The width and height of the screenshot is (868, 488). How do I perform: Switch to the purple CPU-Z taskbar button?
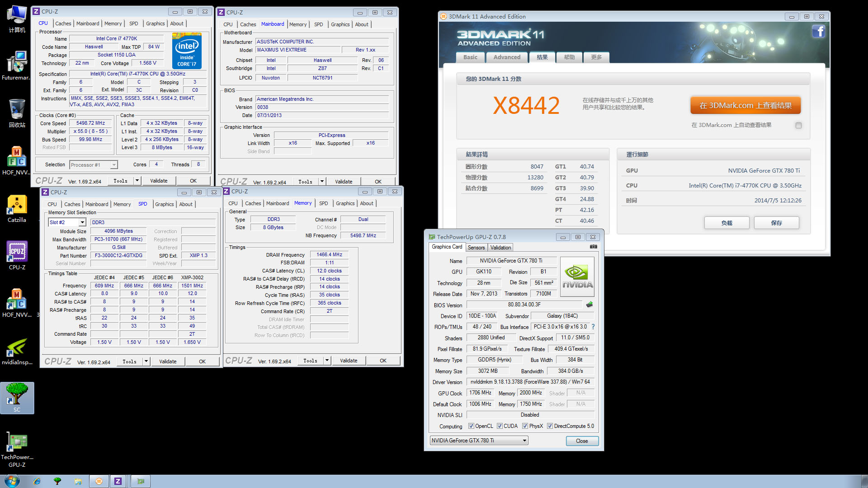click(118, 481)
